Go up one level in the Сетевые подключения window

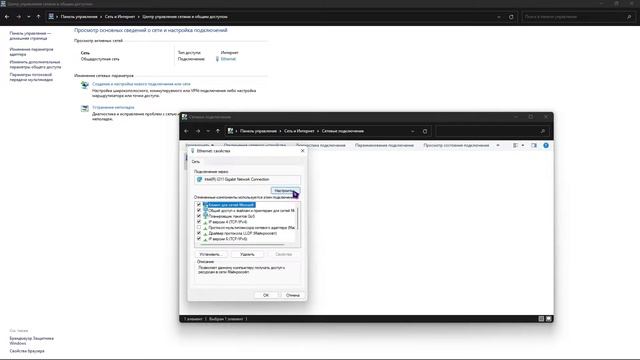pos(218,131)
